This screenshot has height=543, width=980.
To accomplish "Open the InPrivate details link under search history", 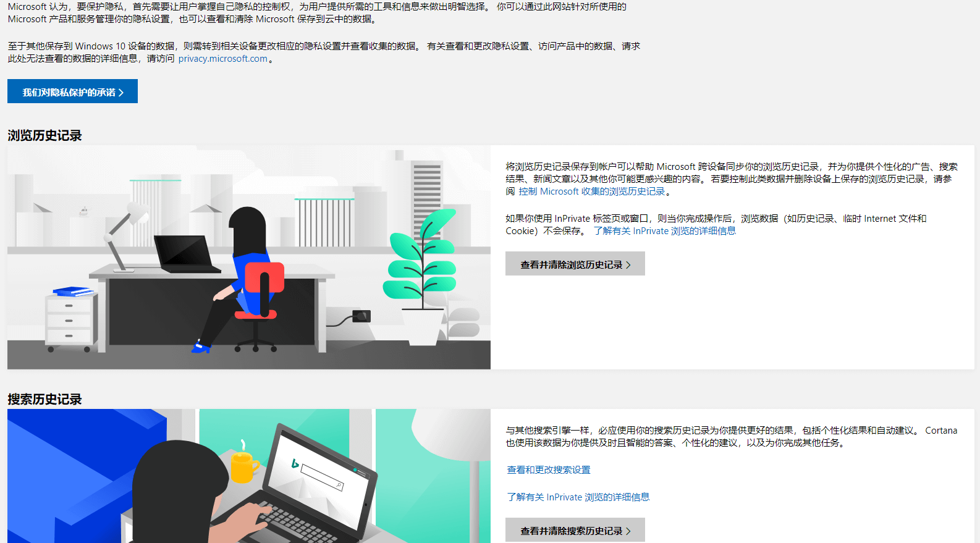I will click(x=578, y=497).
